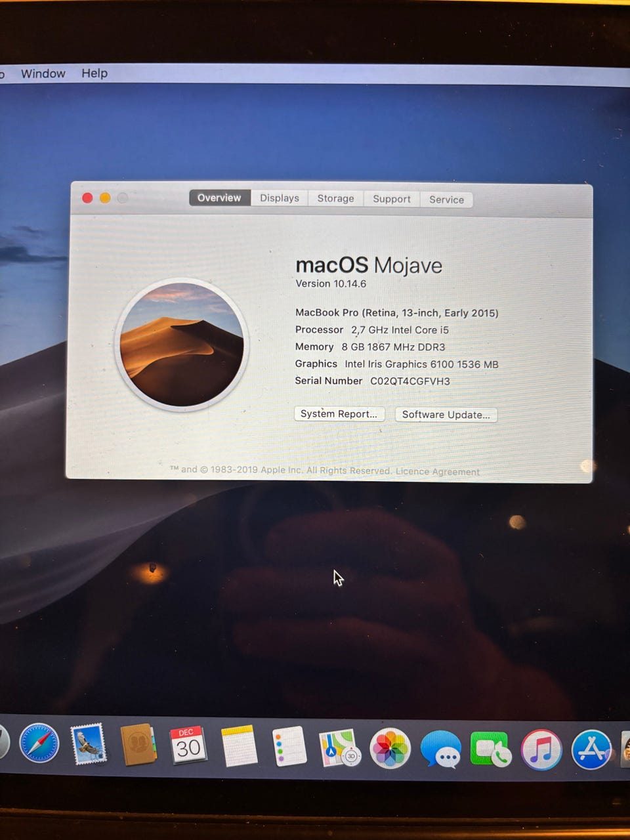
Task: Click the Software Update... button
Action: point(446,415)
